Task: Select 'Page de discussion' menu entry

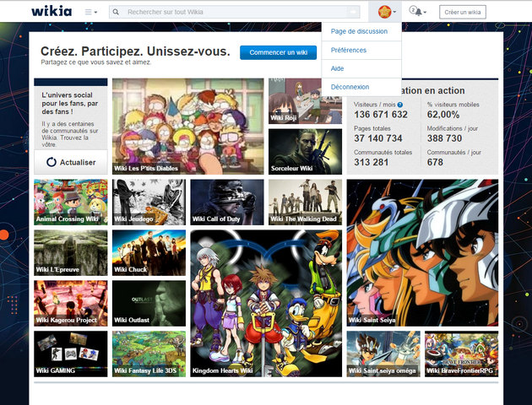Action: (361, 31)
